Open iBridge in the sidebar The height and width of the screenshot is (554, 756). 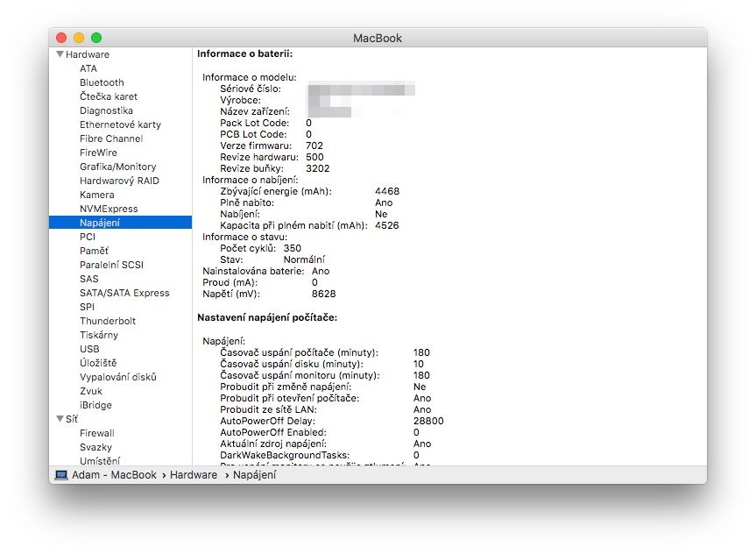[95, 404]
